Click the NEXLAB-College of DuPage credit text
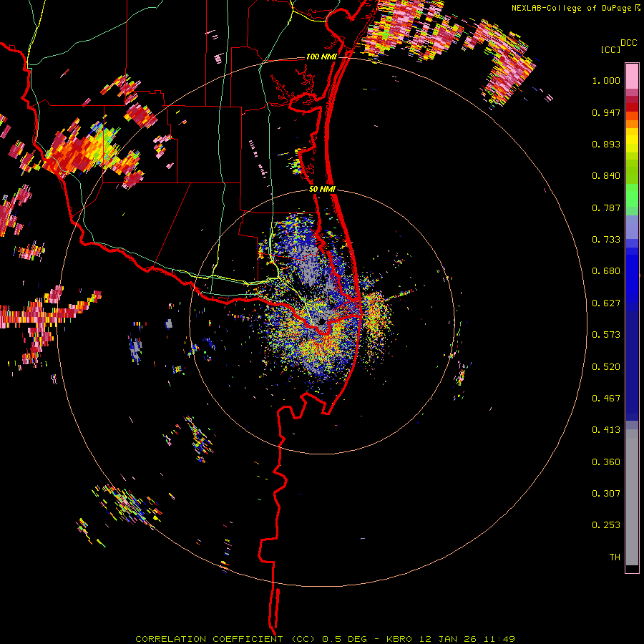Screen dimensions: 644x644 click(x=571, y=8)
